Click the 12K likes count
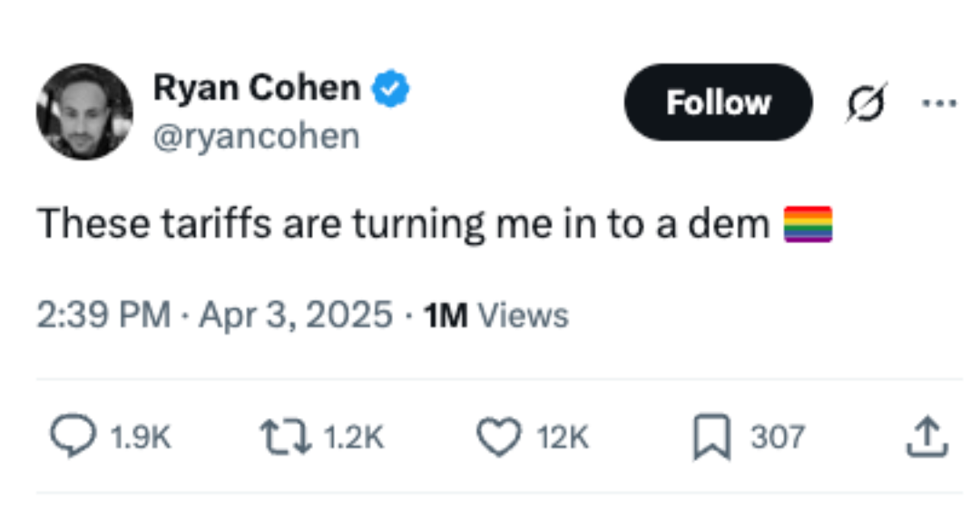This screenshot has width=980, height=529. (563, 438)
